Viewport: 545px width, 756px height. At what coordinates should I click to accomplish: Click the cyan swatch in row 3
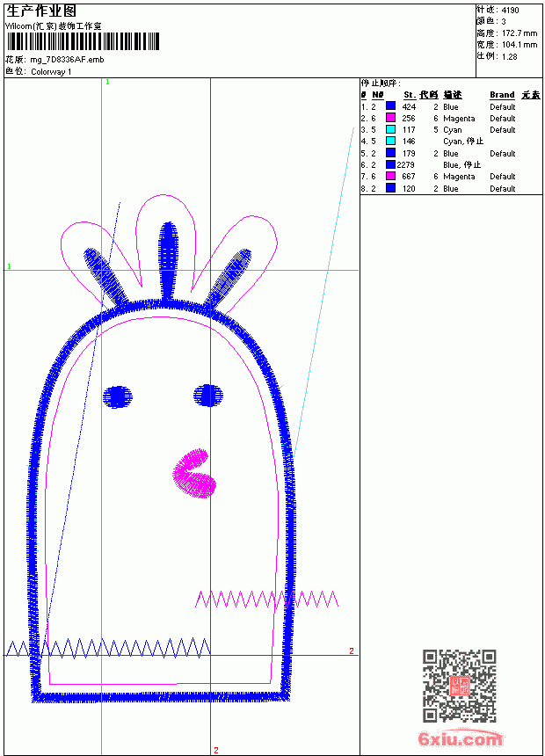point(390,129)
